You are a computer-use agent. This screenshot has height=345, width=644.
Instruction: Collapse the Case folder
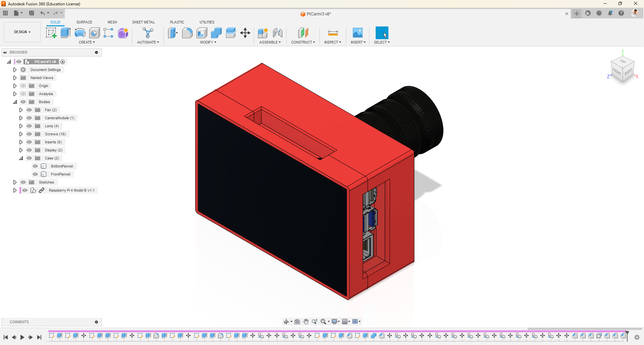21,158
